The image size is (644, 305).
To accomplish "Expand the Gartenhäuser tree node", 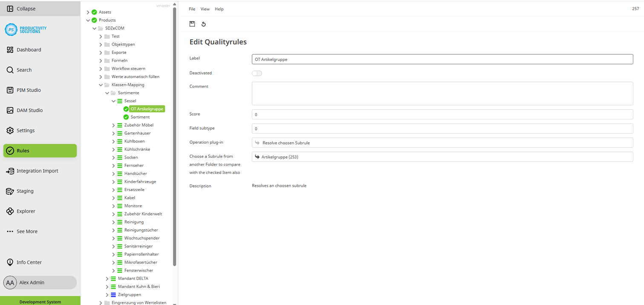I will (114, 134).
